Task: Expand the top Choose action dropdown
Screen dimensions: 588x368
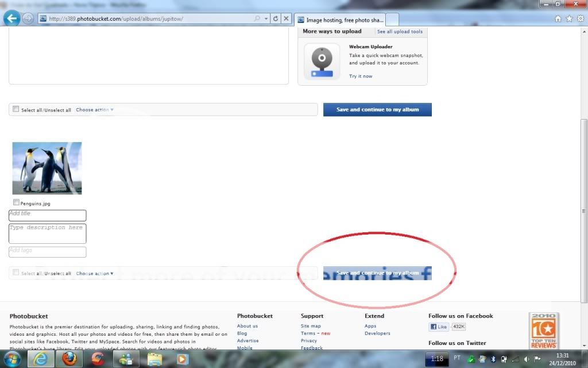Action: (x=95, y=110)
